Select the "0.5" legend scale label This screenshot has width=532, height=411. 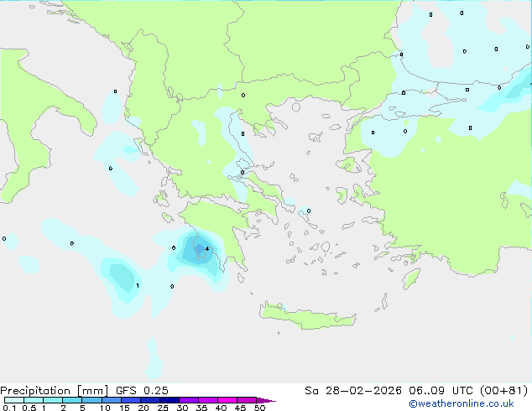point(29,408)
